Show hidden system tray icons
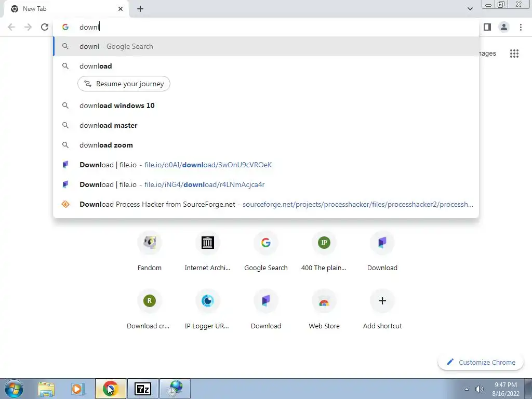Image resolution: width=532 pixels, height=399 pixels. [467, 389]
